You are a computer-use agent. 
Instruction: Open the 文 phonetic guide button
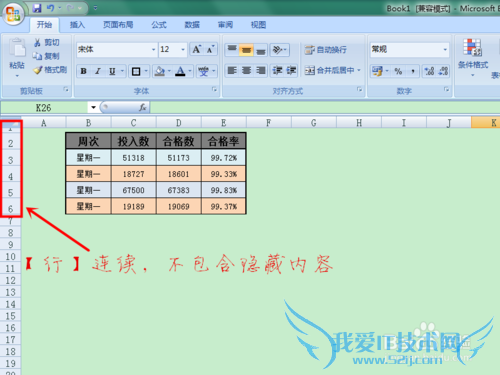[x=203, y=71]
